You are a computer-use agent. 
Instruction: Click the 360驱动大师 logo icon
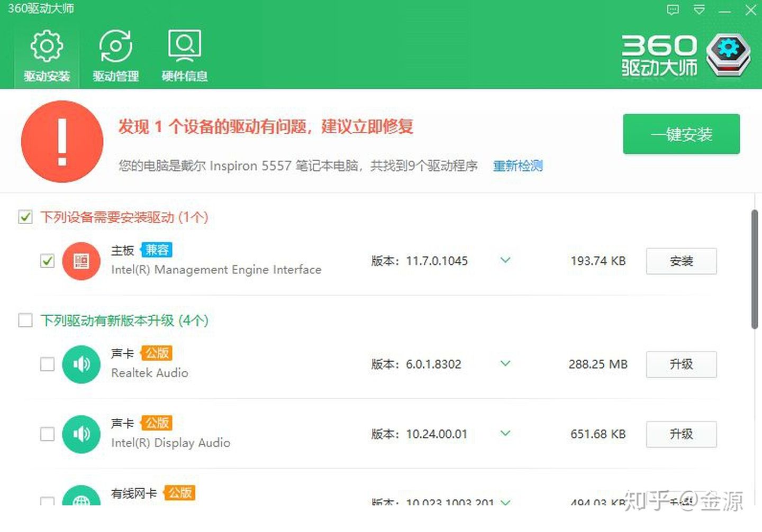pos(729,54)
